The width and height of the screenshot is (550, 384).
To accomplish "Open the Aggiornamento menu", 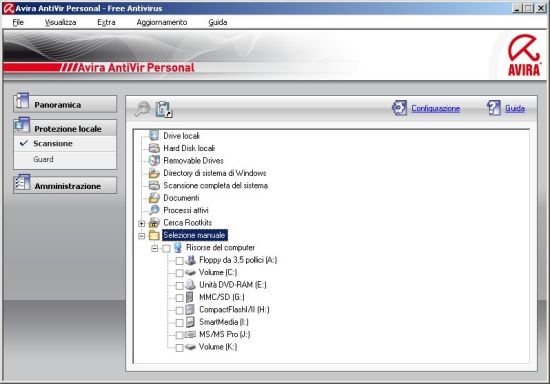I will coord(162,22).
